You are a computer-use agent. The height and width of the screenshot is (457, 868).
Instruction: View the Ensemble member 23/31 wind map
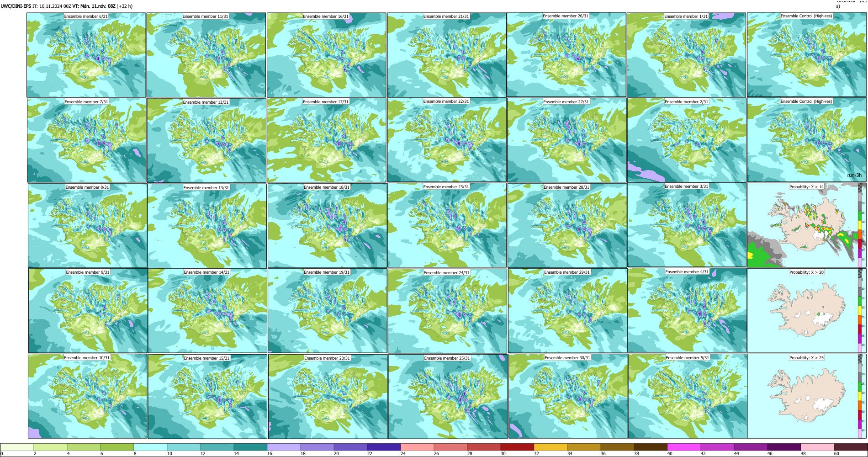[x=447, y=225]
